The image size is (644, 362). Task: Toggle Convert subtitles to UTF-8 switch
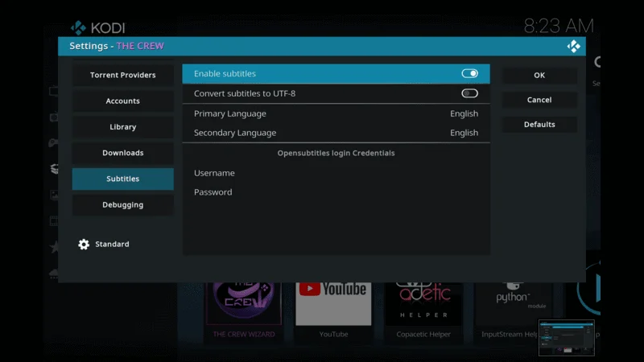click(x=469, y=93)
